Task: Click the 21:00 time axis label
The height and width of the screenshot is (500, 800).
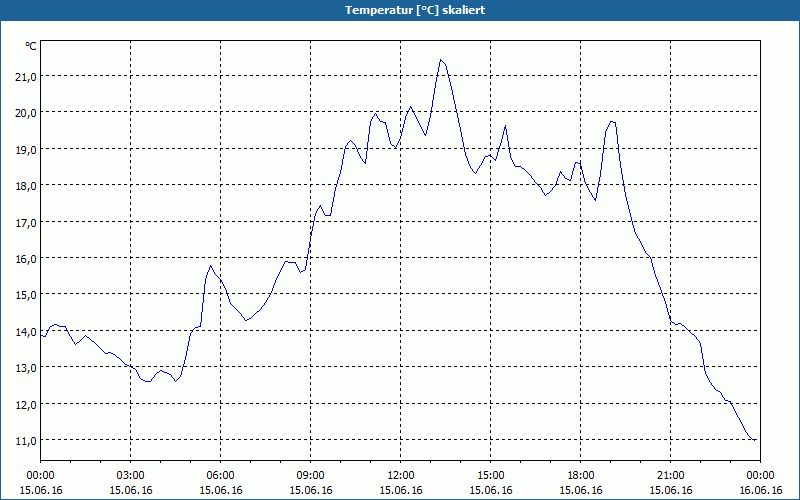Action: tap(670, 476)
